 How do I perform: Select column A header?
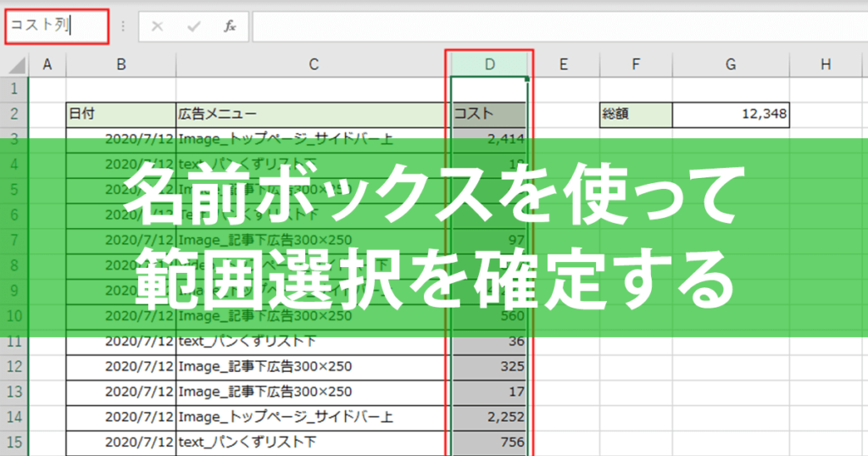[x=47, y=64]
